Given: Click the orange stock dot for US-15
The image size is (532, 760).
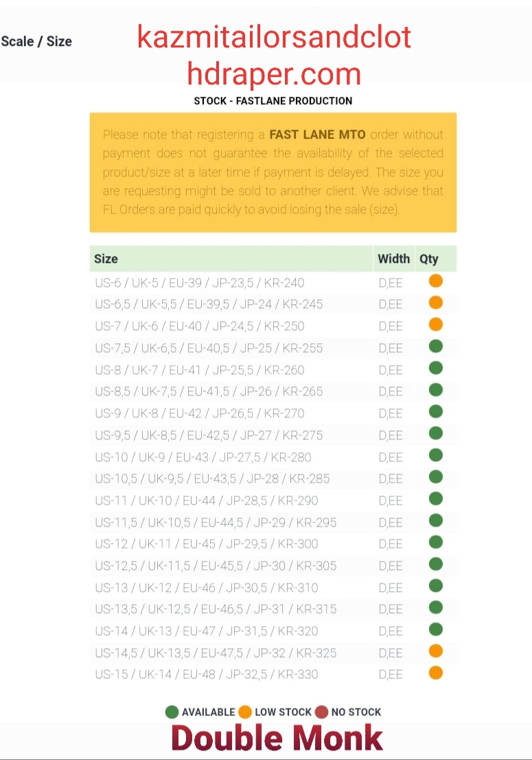Looking at the screenshot, I should pyautogui.click(x=435, y=673).
